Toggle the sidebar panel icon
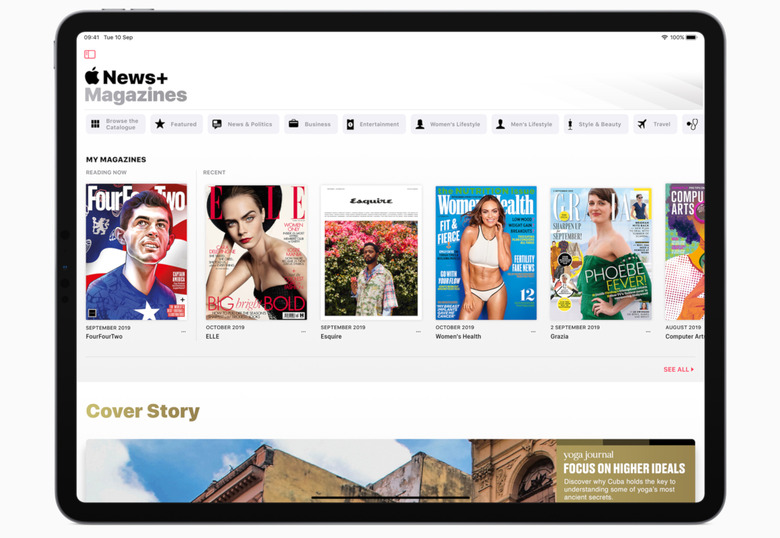This screenshot has width=780, height=538. 90,55
